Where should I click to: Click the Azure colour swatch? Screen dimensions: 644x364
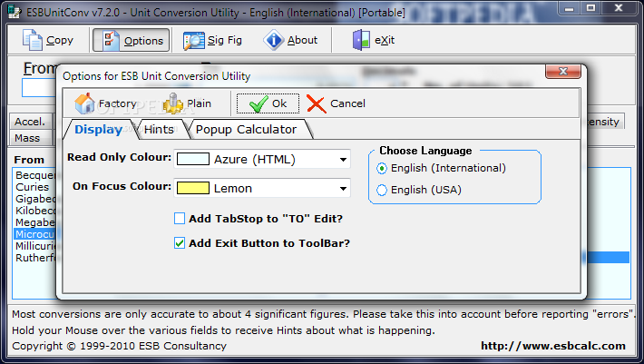tap(192, 159)
